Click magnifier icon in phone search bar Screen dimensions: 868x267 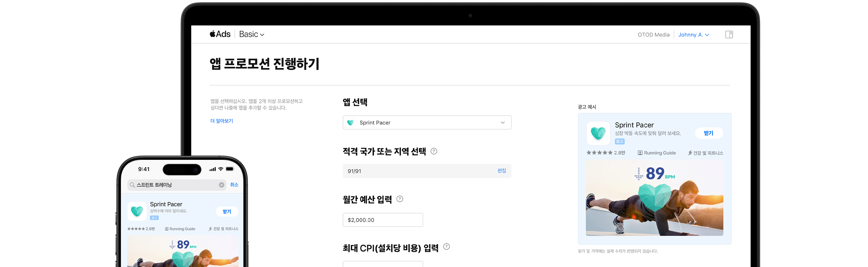pyautogui.click(x=132, y=185)
